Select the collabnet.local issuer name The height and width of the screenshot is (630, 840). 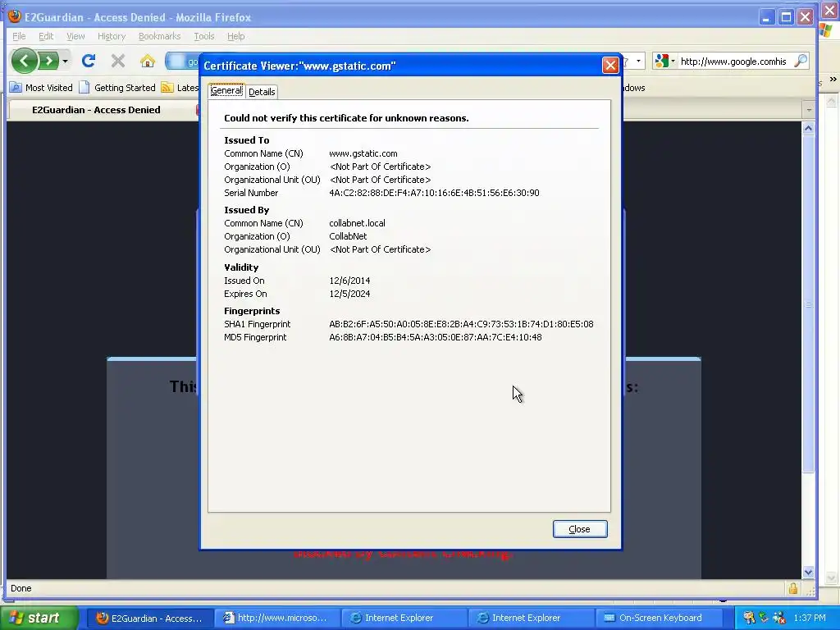[357, 223]
